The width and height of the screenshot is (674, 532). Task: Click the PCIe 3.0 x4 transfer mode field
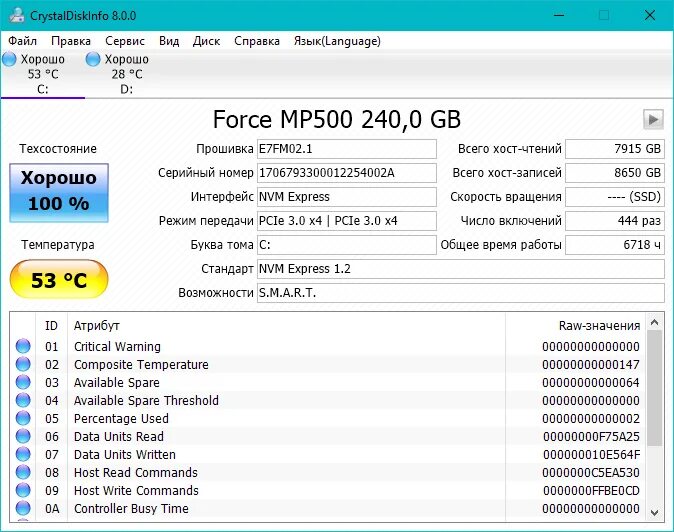[346, 221]
